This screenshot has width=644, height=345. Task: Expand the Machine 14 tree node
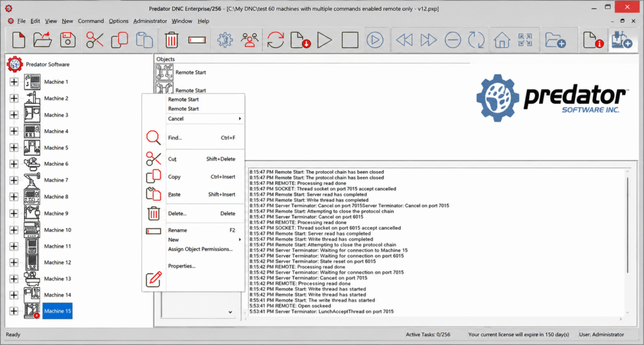(x=14, y=295)
